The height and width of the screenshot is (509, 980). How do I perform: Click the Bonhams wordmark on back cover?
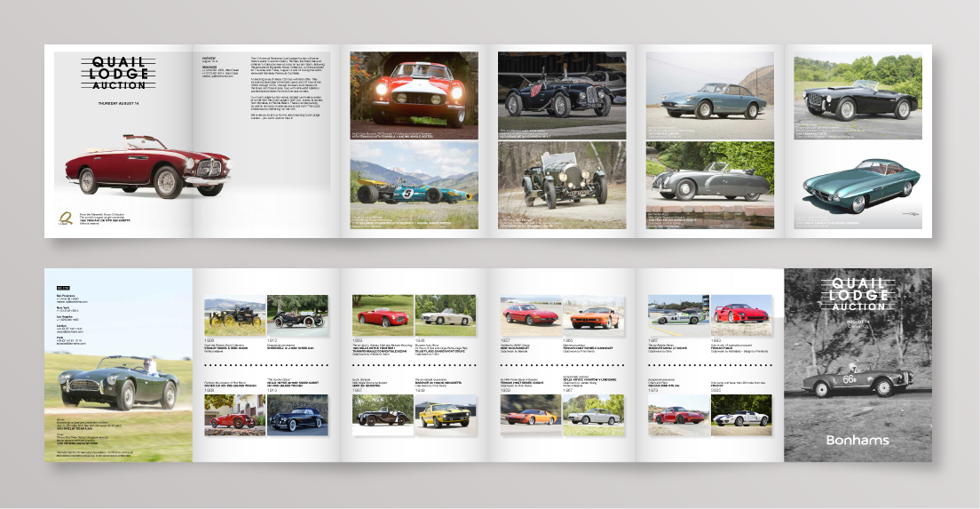click(x=857, y=441)
